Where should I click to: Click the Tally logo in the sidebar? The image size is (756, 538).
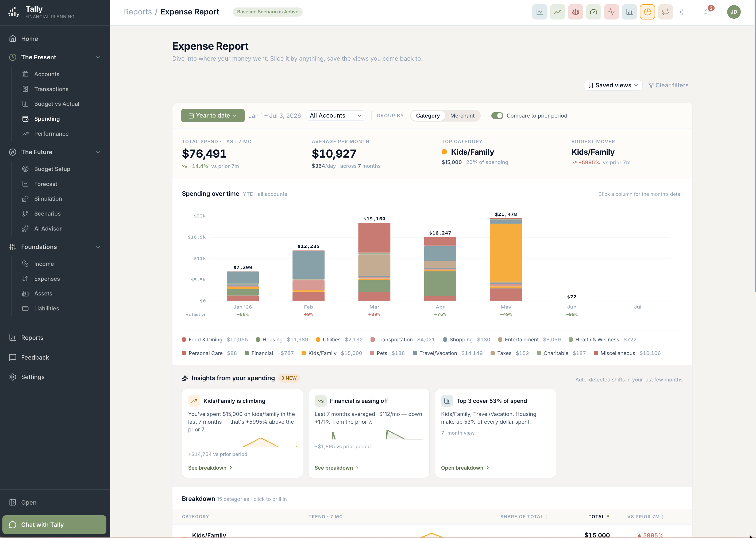point(14,12)
